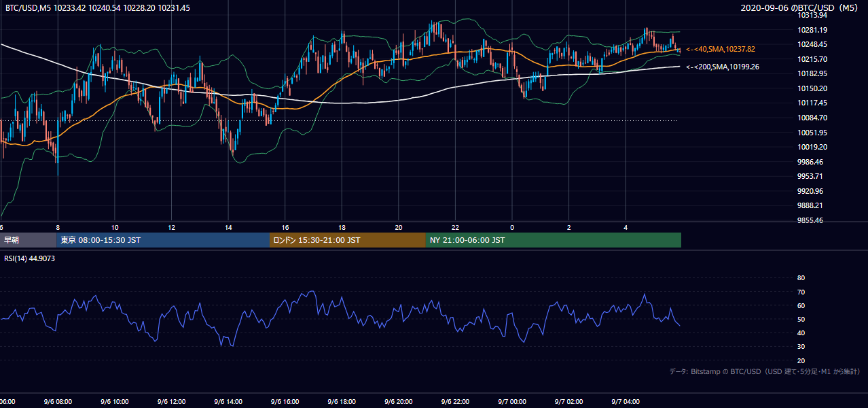Click the Bitstamp data source note
This screenshot has height=408, width=868.
click(765, 371)
